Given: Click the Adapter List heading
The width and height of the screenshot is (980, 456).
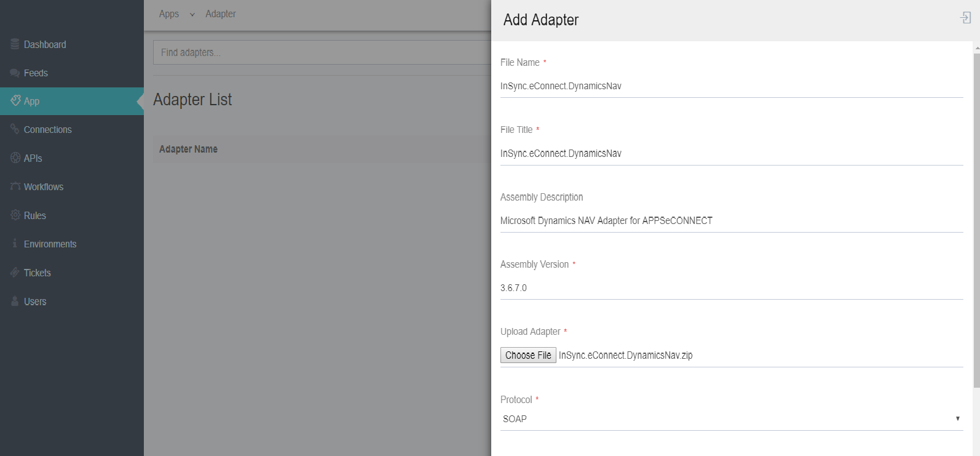Looking at the screenshot, I should click(192, 99).
